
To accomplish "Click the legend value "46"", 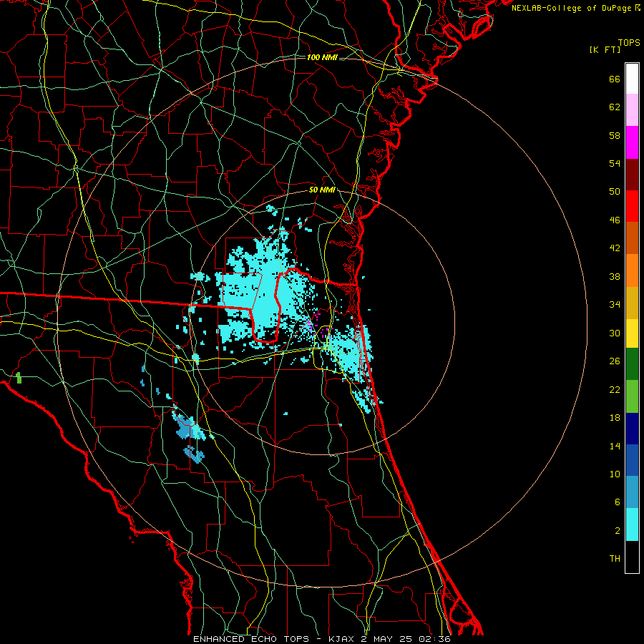I will click(615, 220).
